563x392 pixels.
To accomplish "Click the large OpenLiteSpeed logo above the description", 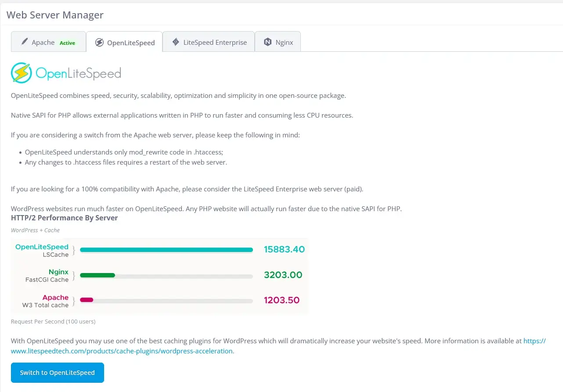I will (65, 72).
